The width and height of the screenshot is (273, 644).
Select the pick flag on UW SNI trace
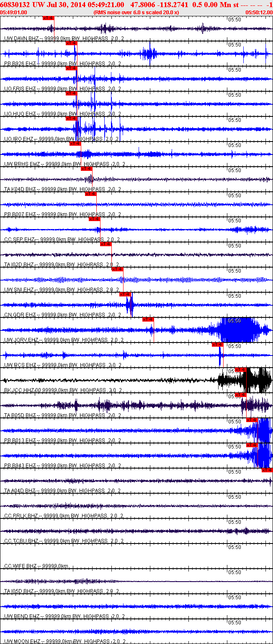coord(118,269)
